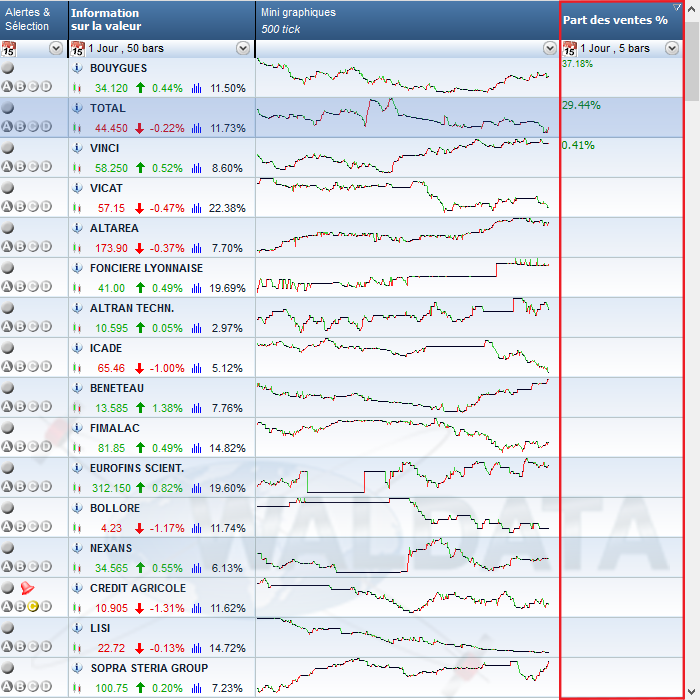The width and height of the screenshot is (700, 700).
Task: Click the sort triangle in Part des ventes header
Action: [x=677, y=7]
